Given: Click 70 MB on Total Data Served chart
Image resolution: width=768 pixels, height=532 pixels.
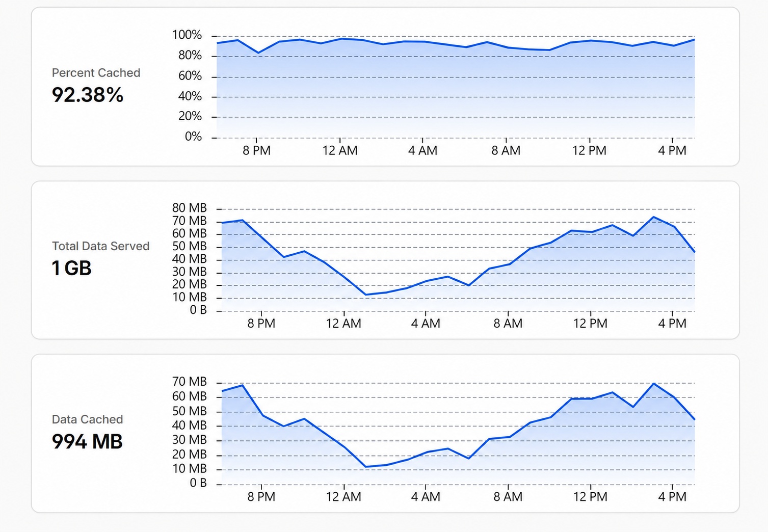Looking at the screenshot, I should pos(190,221).
